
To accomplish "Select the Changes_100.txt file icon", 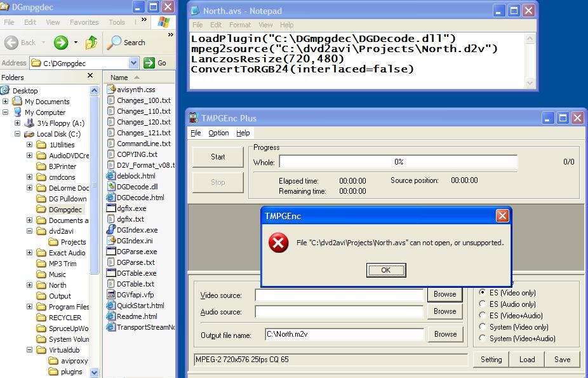I will point(111,100).
